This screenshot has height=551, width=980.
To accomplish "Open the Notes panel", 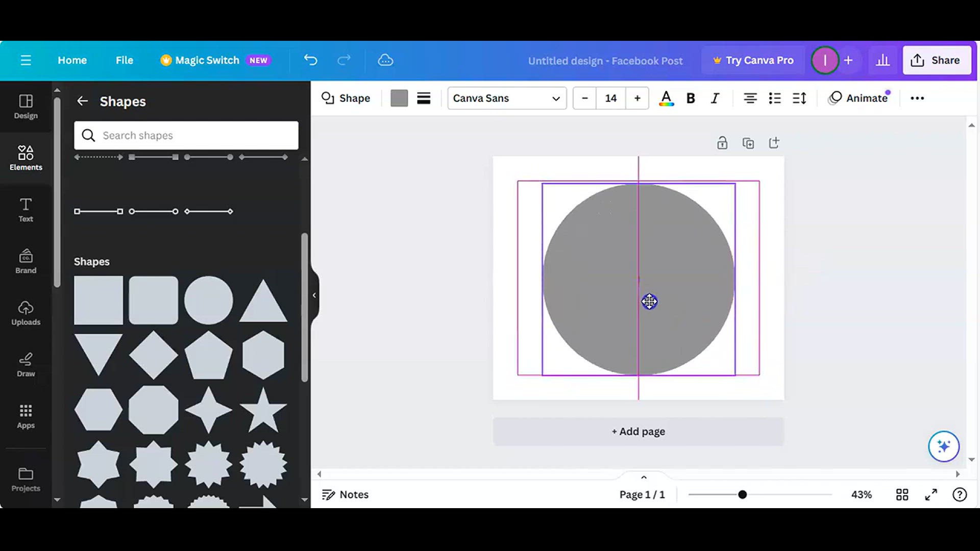I will [x=345, y=494].
